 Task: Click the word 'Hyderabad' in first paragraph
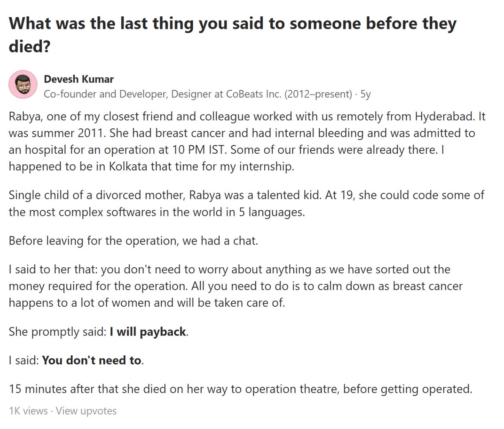[x=444, y=117]
